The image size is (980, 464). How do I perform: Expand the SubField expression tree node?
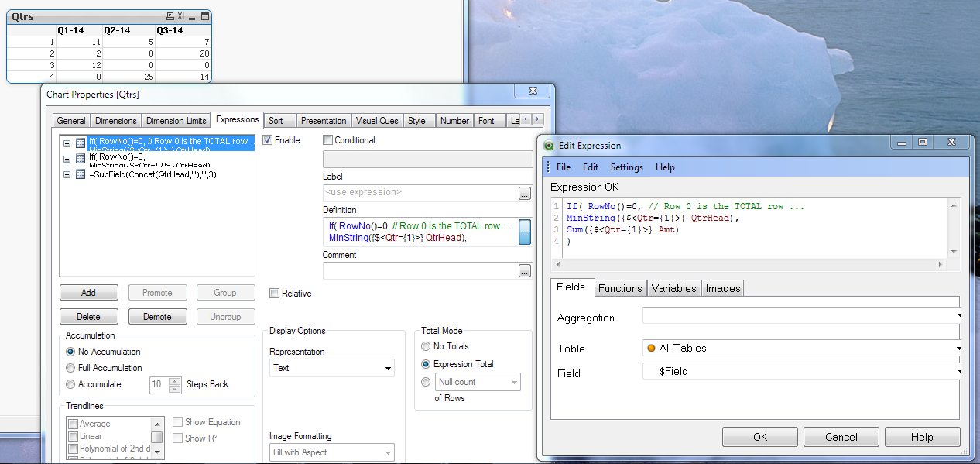[67, 174]
